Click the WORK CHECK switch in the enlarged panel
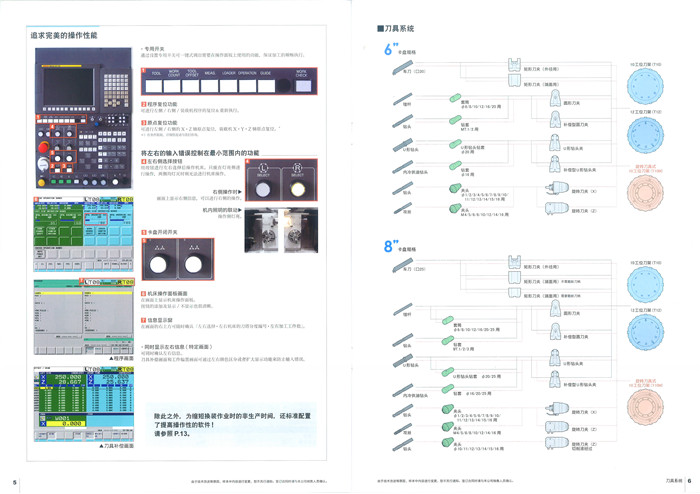 tap(303, 85)
